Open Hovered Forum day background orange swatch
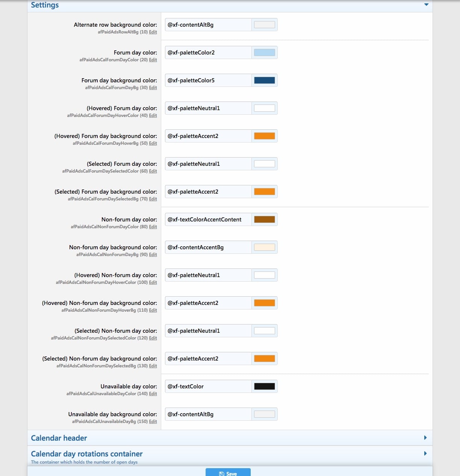This screenshot has height=476, width=460. (265, 136)
